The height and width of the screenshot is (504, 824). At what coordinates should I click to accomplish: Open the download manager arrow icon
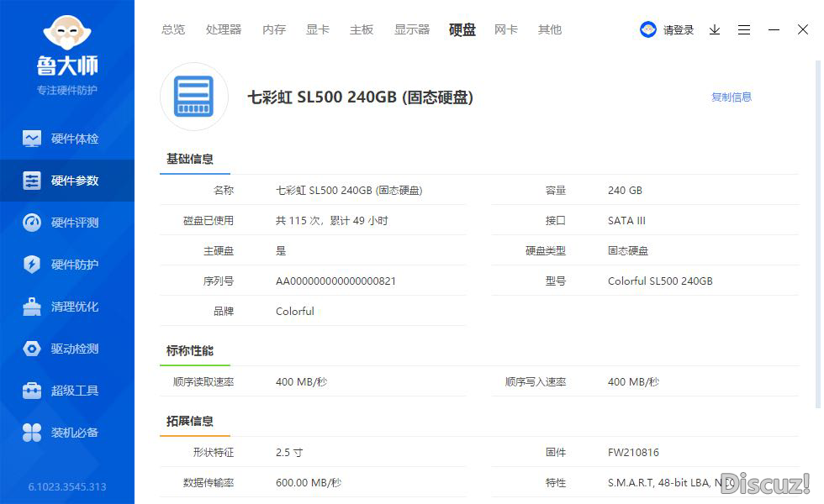(715, 29)
